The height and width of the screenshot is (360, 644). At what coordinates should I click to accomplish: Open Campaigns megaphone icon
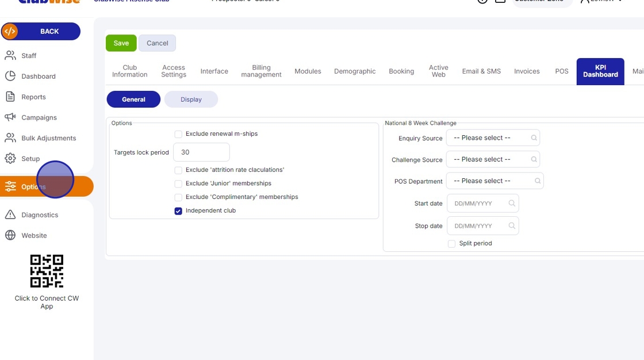tap(10, 117)
